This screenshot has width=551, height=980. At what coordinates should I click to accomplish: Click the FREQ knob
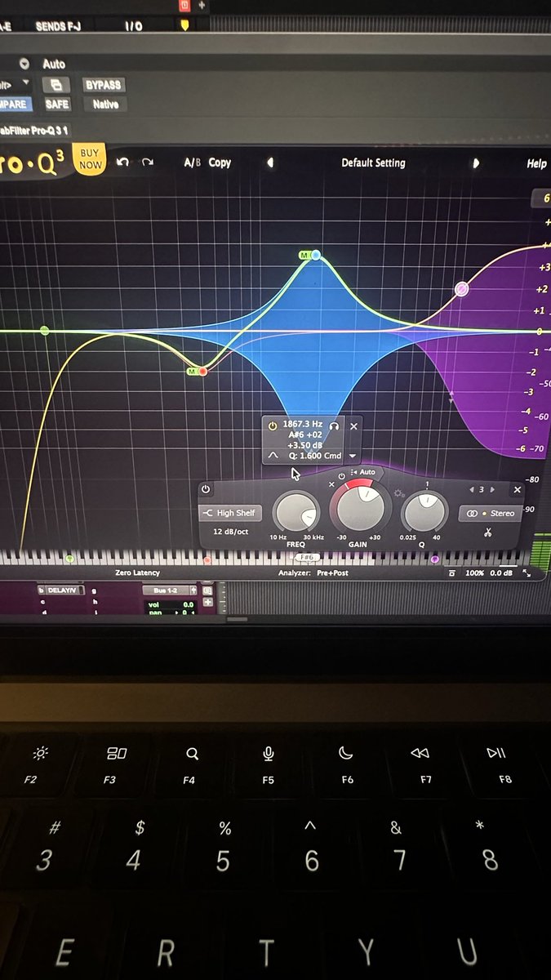295,513
